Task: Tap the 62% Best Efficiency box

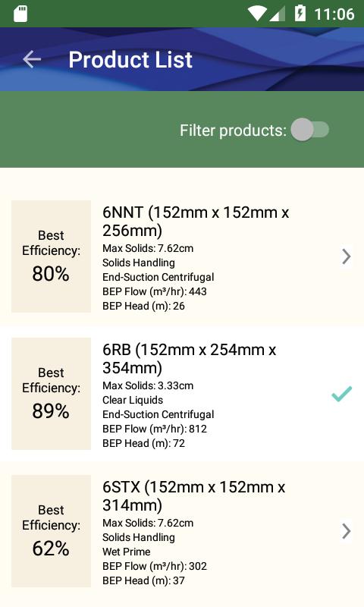Action: [x=51, y=531]
